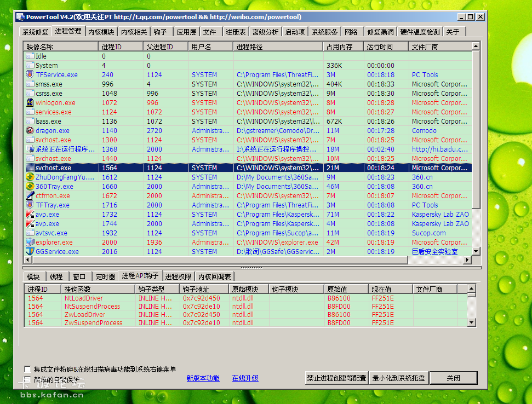532x404 pixels.
Task: Select the Idle process icon
Action: [x=30, y=56]
